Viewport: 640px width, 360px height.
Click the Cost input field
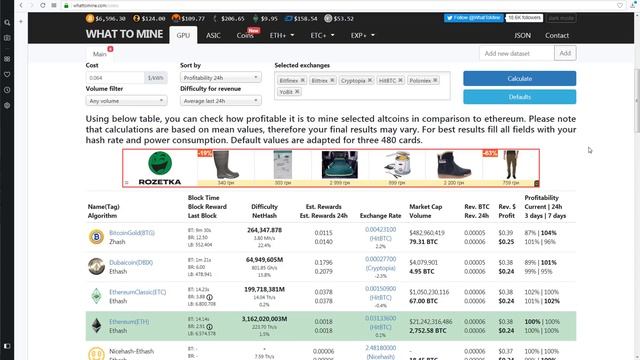[115, 78]
